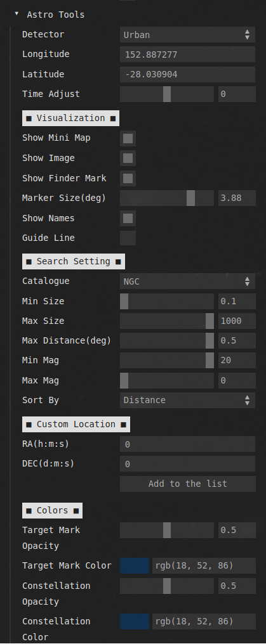The image size is (266, 644).
Task: Click the Constellation Opacity value field
Action: point(237,586)
